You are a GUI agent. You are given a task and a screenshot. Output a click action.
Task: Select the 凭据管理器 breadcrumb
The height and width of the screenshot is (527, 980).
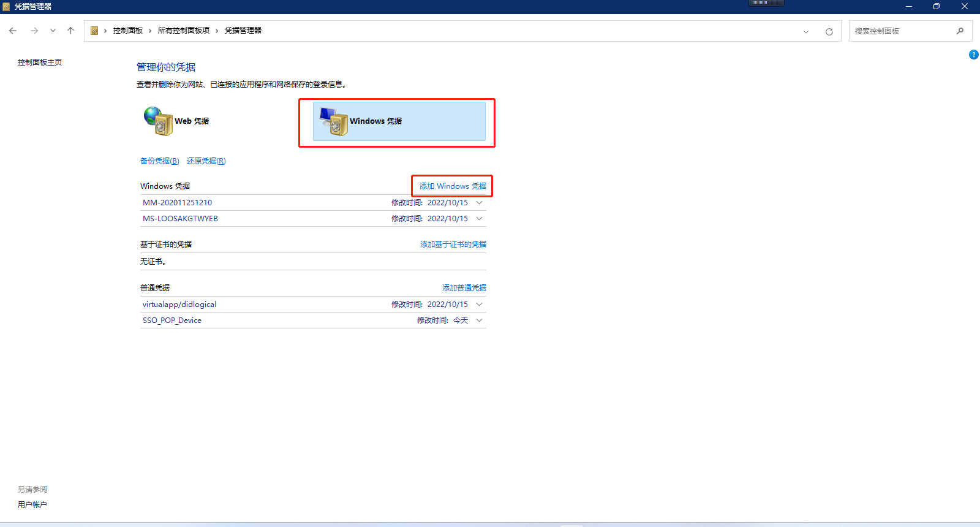tap(243, 31)
